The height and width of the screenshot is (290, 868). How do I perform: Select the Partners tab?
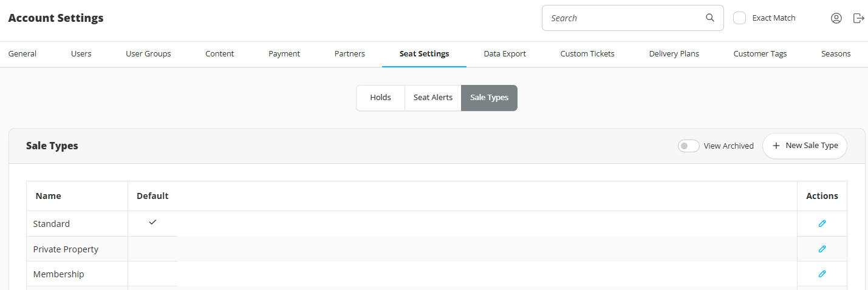(x=349, y=53)
